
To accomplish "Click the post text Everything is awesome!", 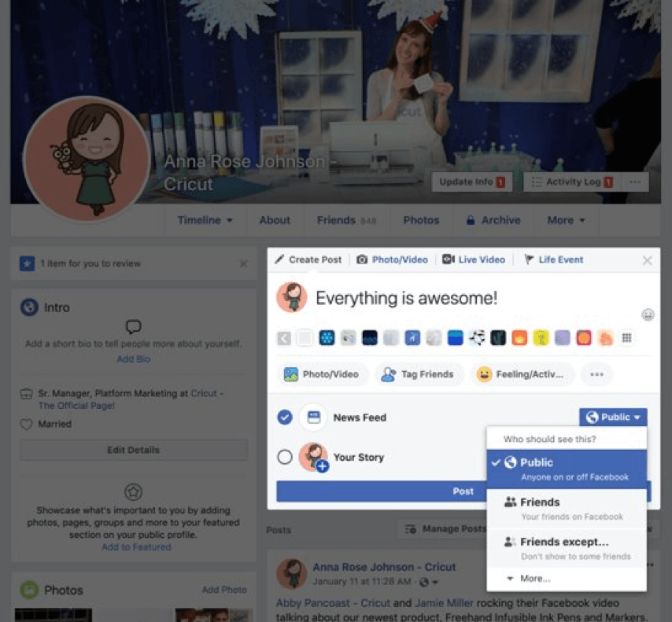I will [x=406, y=298].
